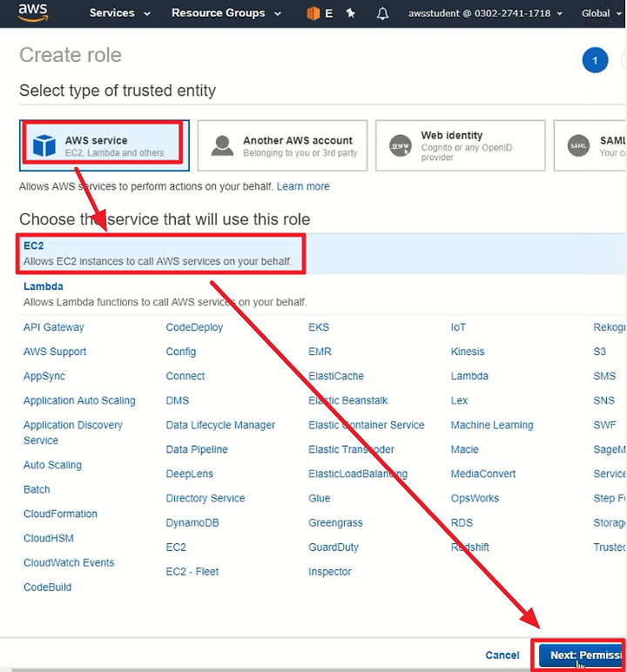Select AppSync service
Image resolution: width=627 pixels, height=672 pixels.
click(x=44, y=376)
